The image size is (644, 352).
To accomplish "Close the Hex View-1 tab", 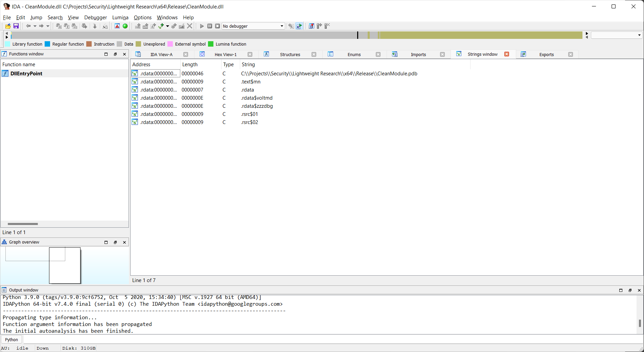I will point(250,54).
